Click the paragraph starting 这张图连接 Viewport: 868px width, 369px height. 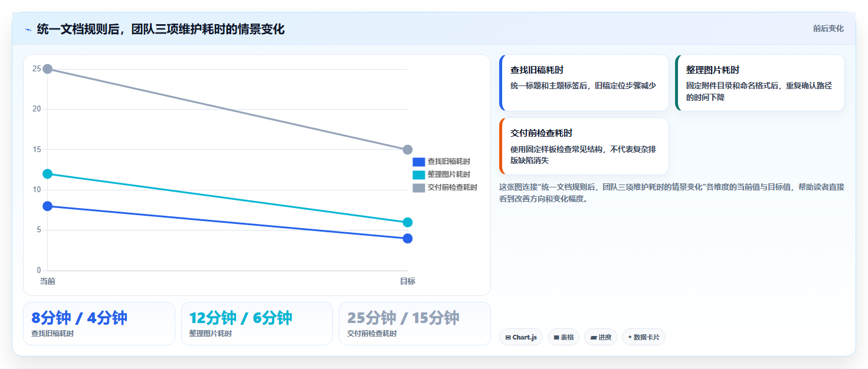pyautogui.click(x=672, y=193)
